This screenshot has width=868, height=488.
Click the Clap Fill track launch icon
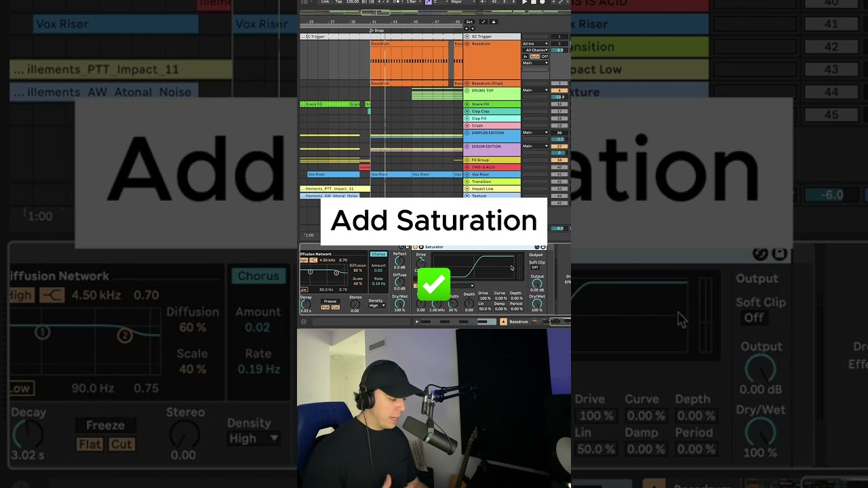tap(467, 119)
